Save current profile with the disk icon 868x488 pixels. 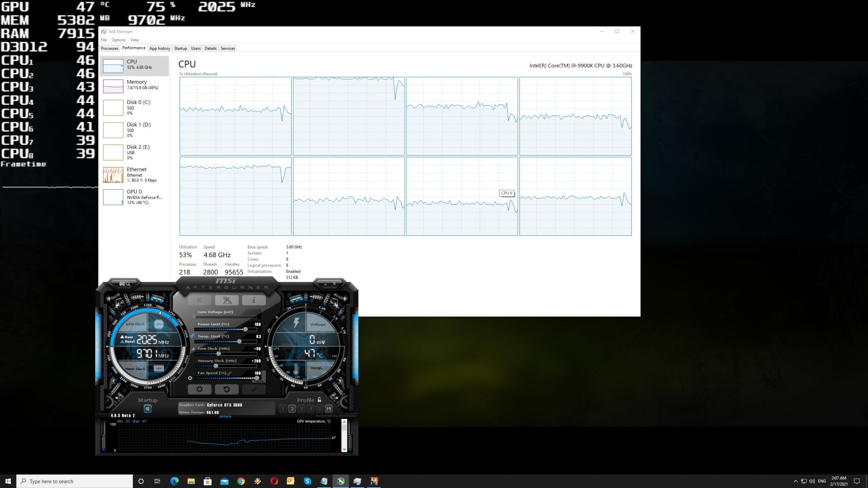(328, 408)
